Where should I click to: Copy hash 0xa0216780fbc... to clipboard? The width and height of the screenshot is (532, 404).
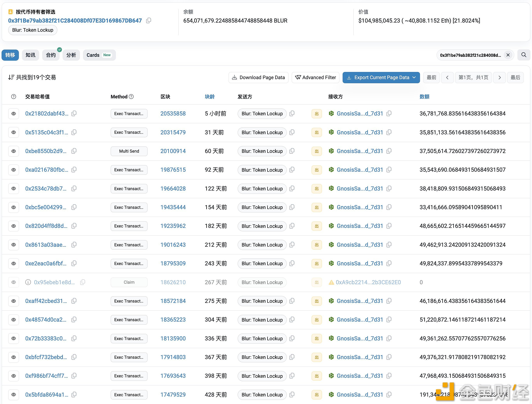74,170
